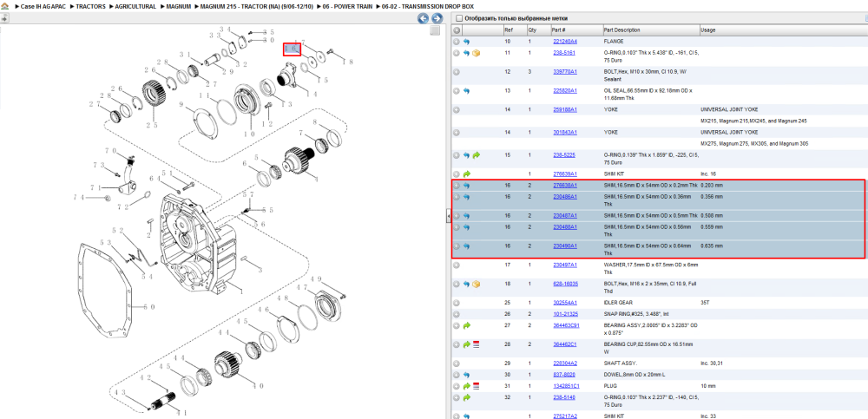Sort by the 'Ref' column header

(x=508, y=29)
